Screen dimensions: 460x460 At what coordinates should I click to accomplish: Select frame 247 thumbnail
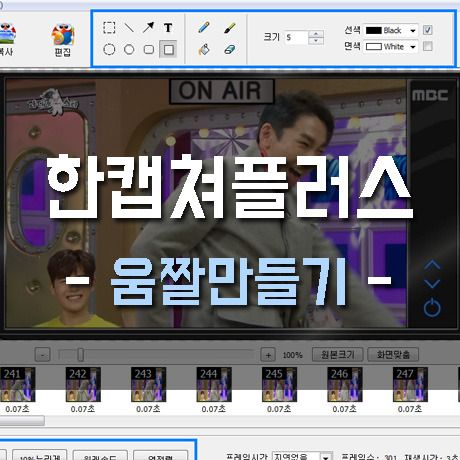(410, 384)
